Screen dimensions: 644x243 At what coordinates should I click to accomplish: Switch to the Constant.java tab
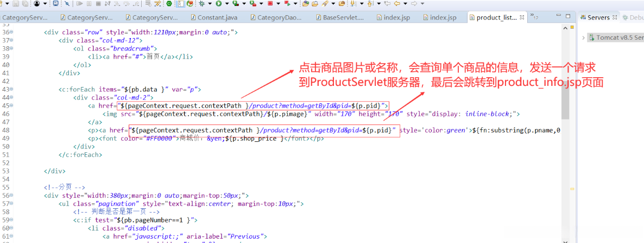tap(213, 18)
